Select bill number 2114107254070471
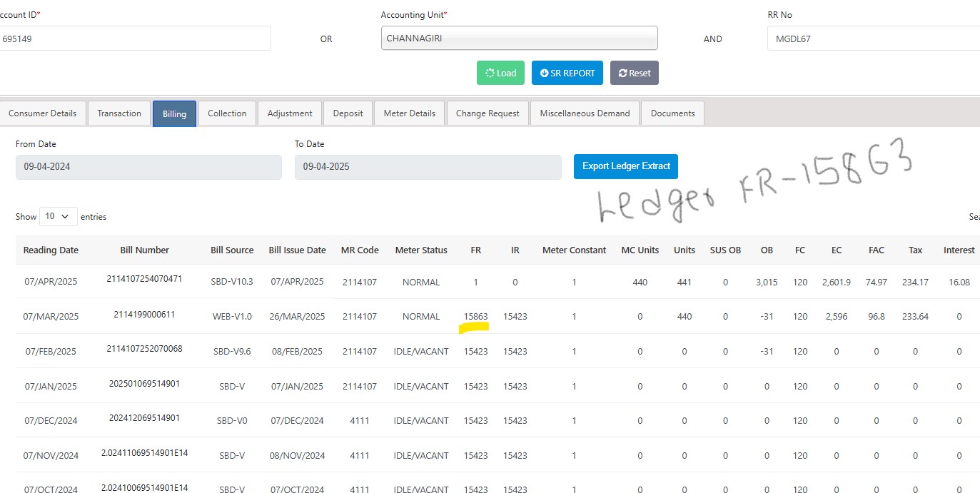The height and width of the screenshot is (493, 980). (x=145, y=279)
